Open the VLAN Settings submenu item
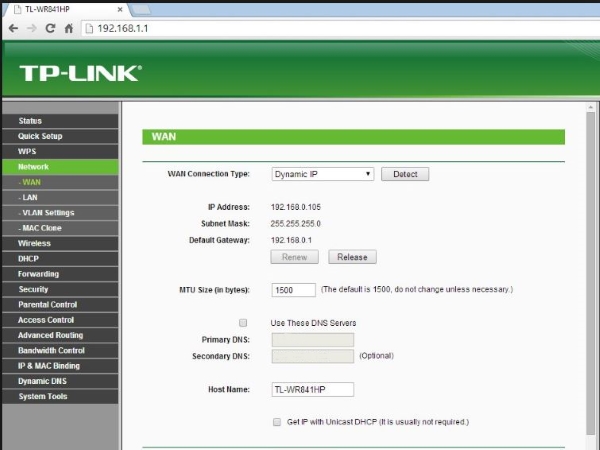This screenshot has height=450, width=600. click(60, 213)
